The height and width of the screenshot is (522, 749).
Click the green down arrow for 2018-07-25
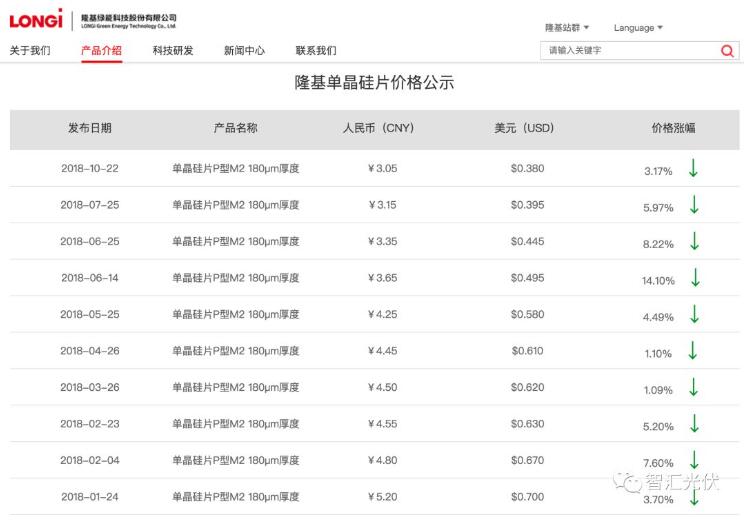[x=694, y=204]
